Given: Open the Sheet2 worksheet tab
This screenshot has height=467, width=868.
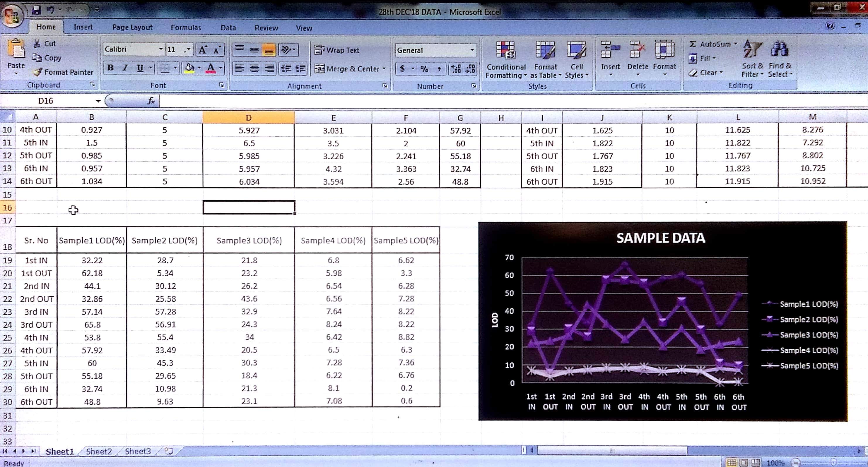Looking at the screenshot, I should coord(99,451).
